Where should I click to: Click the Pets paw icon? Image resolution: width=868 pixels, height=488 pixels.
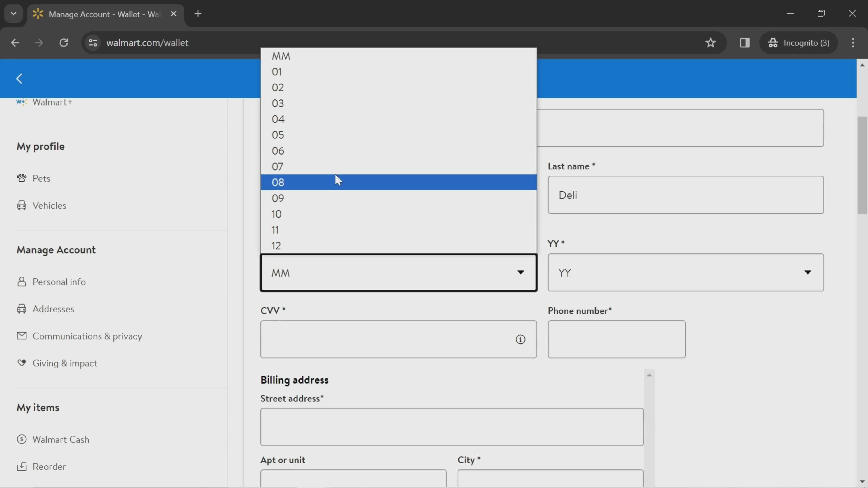tap(21, 178)
